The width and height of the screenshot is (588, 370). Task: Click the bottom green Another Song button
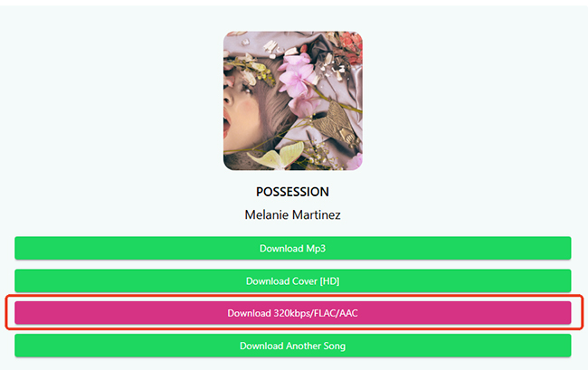(x=292, y=346)
